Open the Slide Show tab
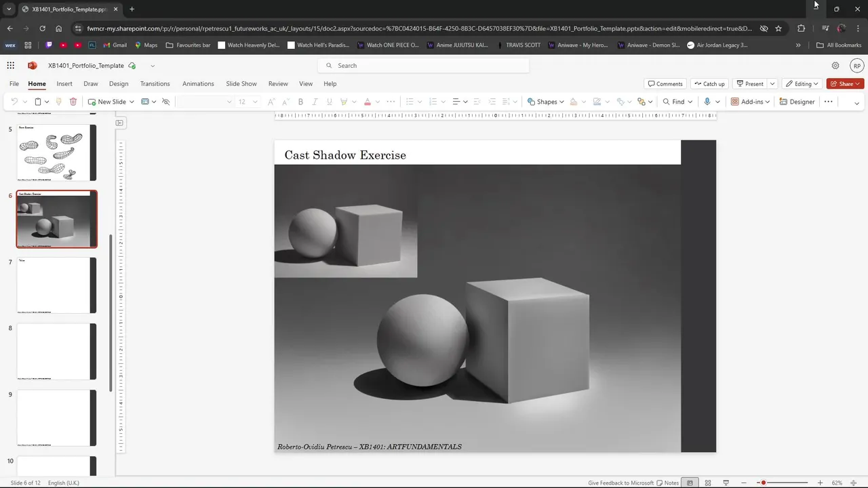 pyautogui.click(x=241, y=84)
